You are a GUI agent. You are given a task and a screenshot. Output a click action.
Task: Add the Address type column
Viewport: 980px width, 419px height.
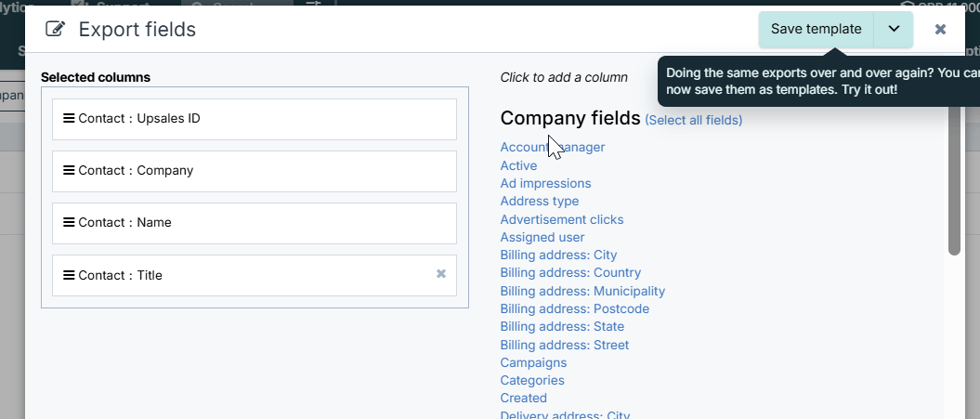point(540,202)
